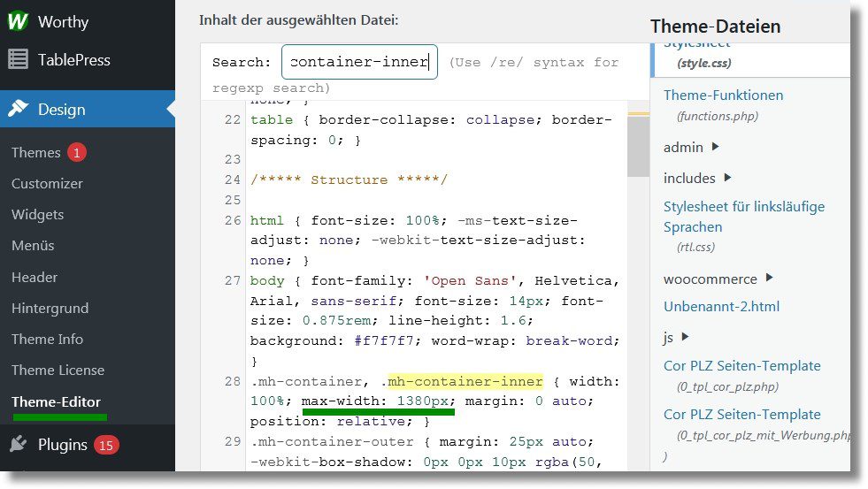Expand the includes folder arrow
This screenshot has height=489, width=868.
727,178
